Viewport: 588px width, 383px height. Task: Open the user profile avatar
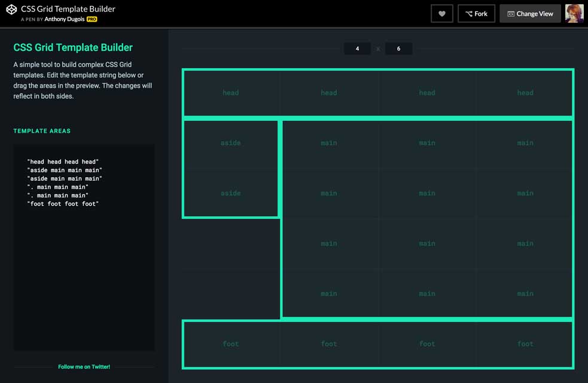coord(574,14)
